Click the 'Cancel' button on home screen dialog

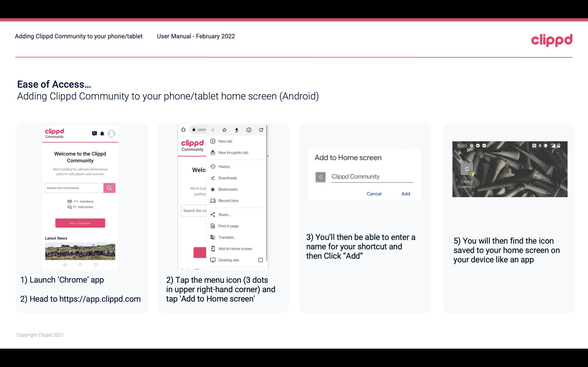[x=374, y=193]
